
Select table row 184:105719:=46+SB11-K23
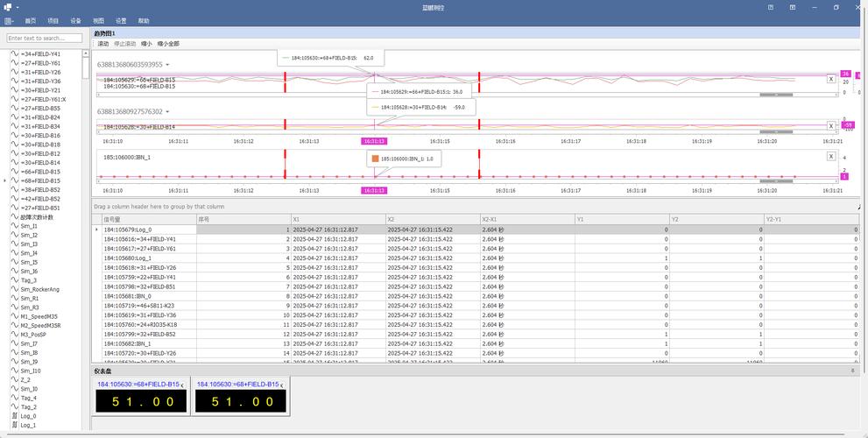tap(481, 306)
